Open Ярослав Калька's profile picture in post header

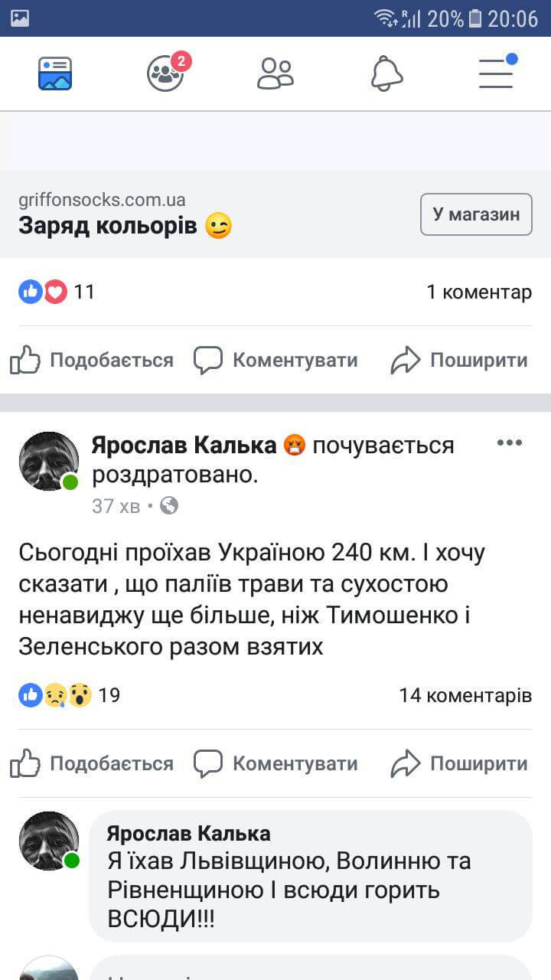point(48,461)
